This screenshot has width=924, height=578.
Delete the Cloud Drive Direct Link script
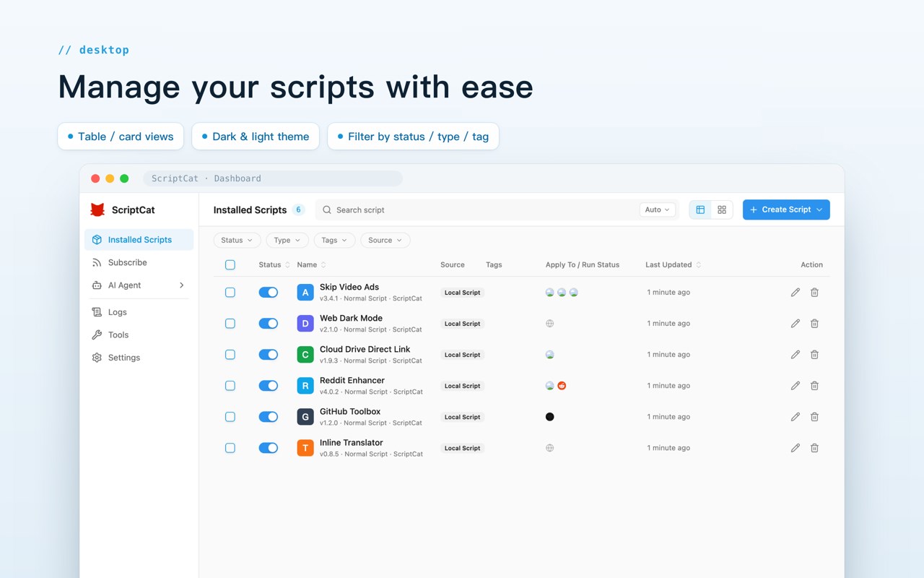(x=814, y=355)
